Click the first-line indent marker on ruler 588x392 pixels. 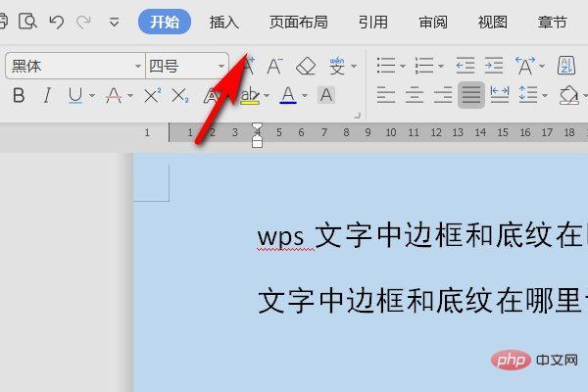[257, 128]
